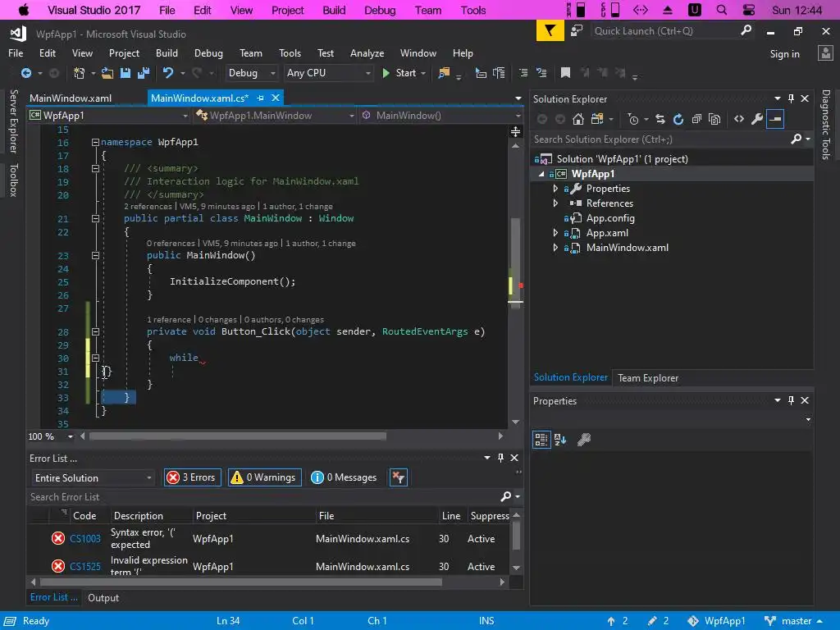Open the Debug configuration dropdown
840x630 pixels.
251,73
